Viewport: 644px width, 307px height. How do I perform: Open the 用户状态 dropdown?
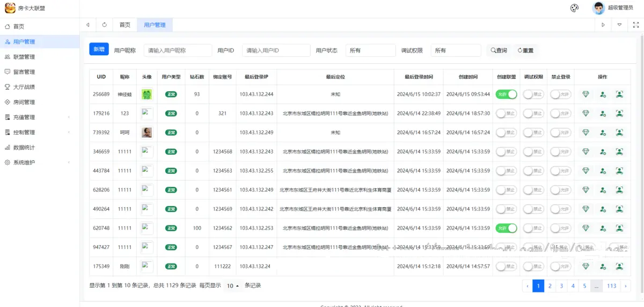[370, 50]
